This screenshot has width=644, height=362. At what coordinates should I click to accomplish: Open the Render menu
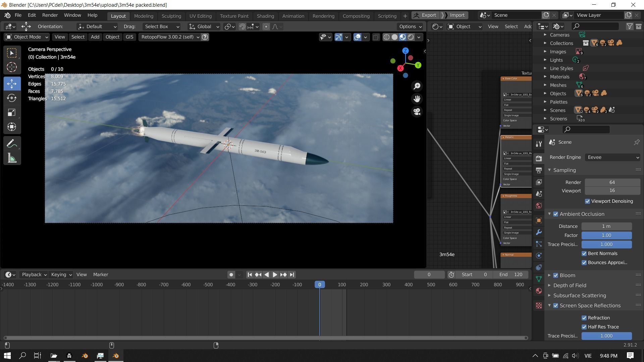(50, 15)
